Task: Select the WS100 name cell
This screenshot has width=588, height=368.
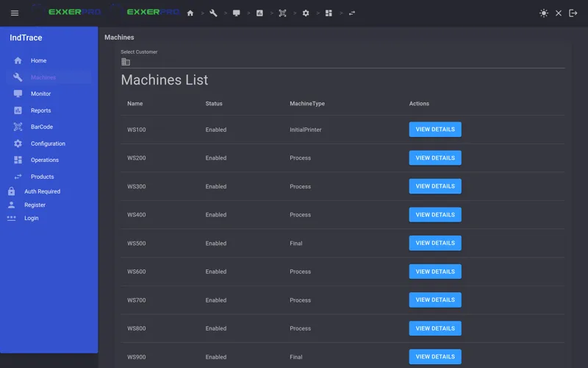Action: coord(137,130)
